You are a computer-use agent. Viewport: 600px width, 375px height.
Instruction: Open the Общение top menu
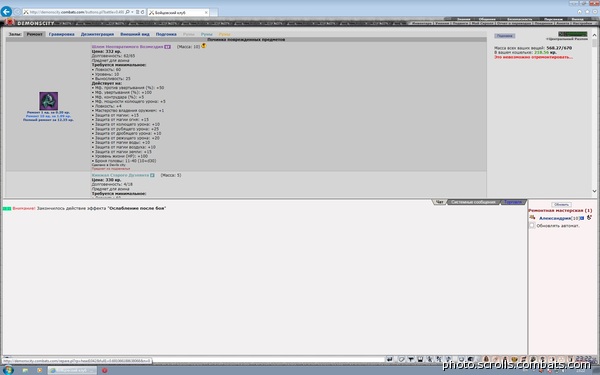click(487, 19)
